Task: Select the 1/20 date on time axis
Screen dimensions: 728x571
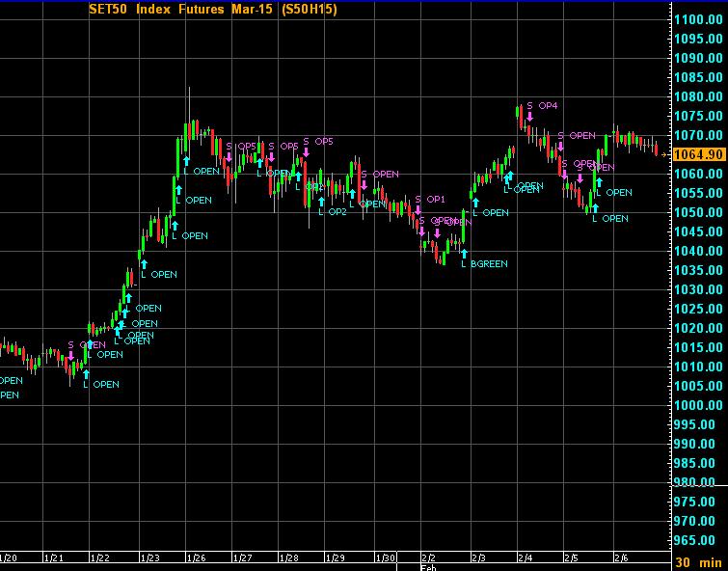Action: 9,557
